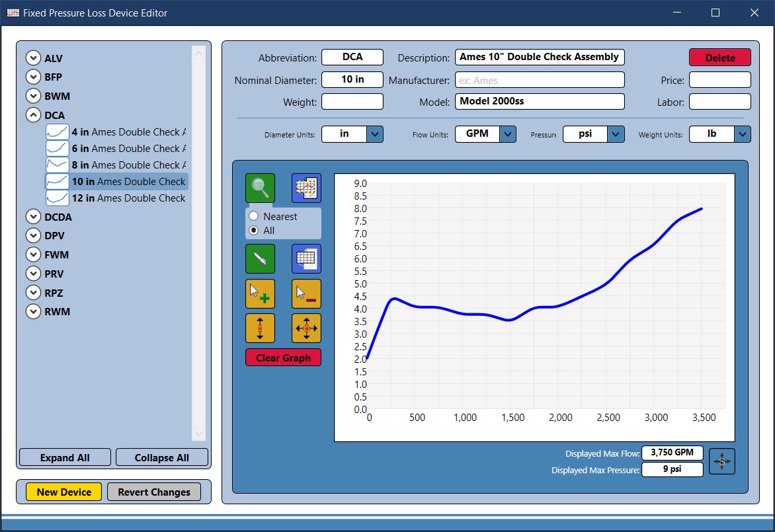Click the 10 in curve thumbnail icon
775x532 pixels.
click(58, 181)
